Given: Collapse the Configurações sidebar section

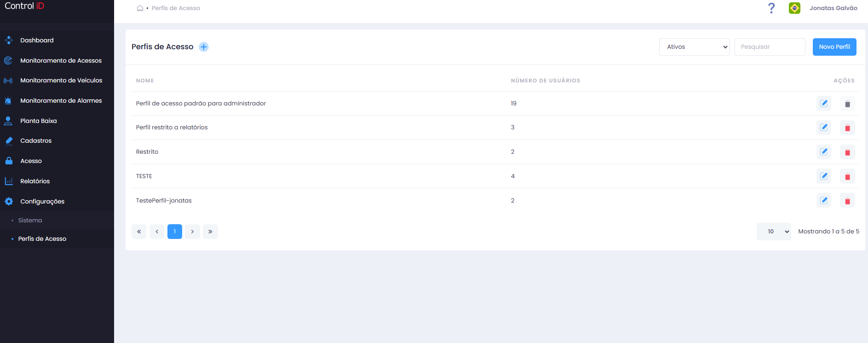Looking at the screenshot, I should [42, 202].
